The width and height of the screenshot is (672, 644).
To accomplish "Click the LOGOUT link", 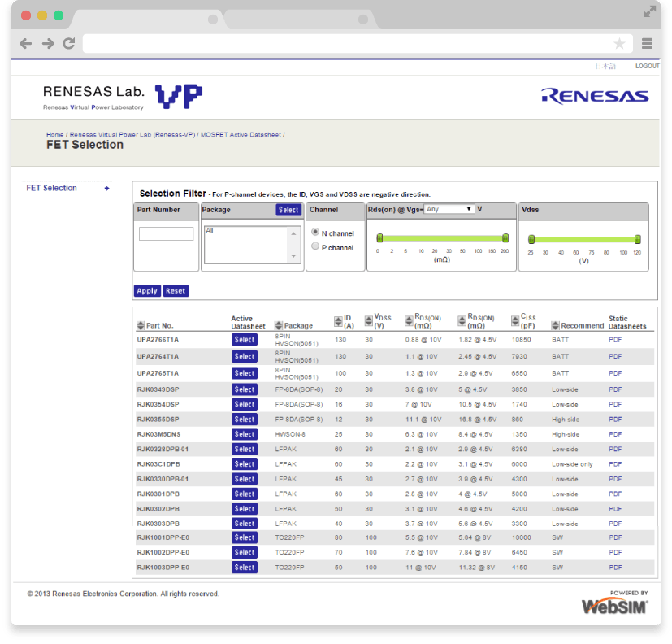I will click(647, 66).
